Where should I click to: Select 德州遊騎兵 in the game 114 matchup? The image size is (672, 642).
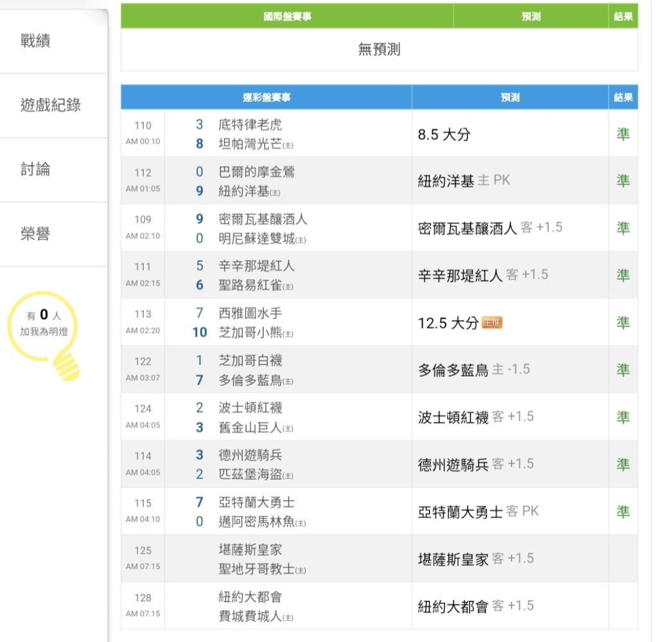tap(250, 455)
